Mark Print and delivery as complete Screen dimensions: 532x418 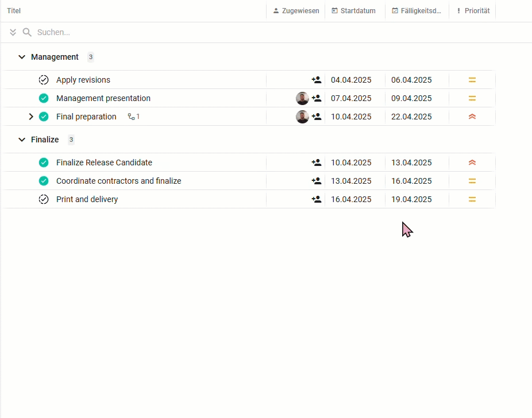click(x=44, y=199)
